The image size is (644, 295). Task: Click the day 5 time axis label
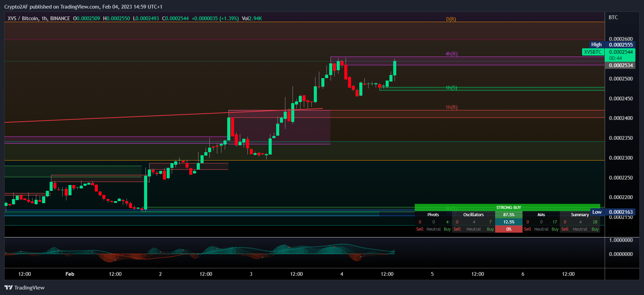(x=432, y=274)
